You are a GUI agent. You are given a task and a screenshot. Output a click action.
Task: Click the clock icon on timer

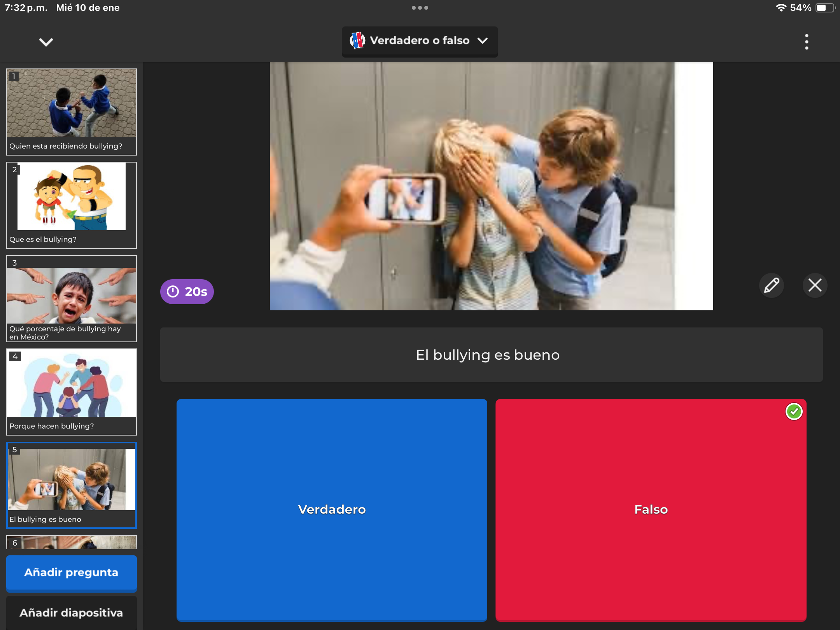(x=173, y=292)
